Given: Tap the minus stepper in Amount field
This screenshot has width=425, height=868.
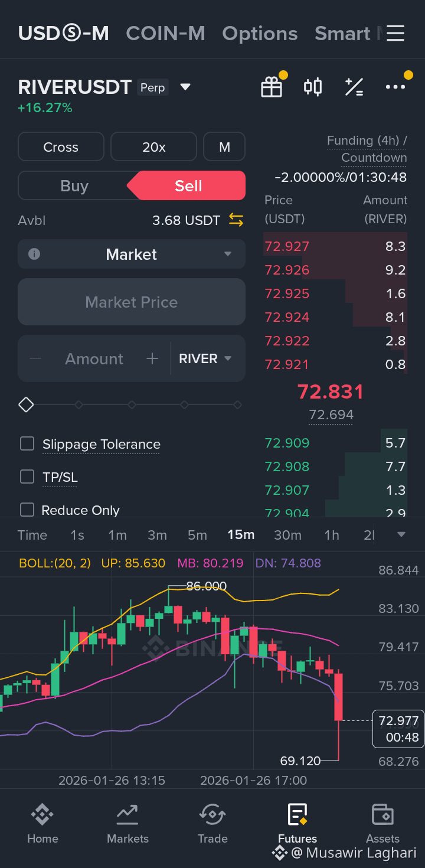Looking at the screenshot, I should [35, 358].
